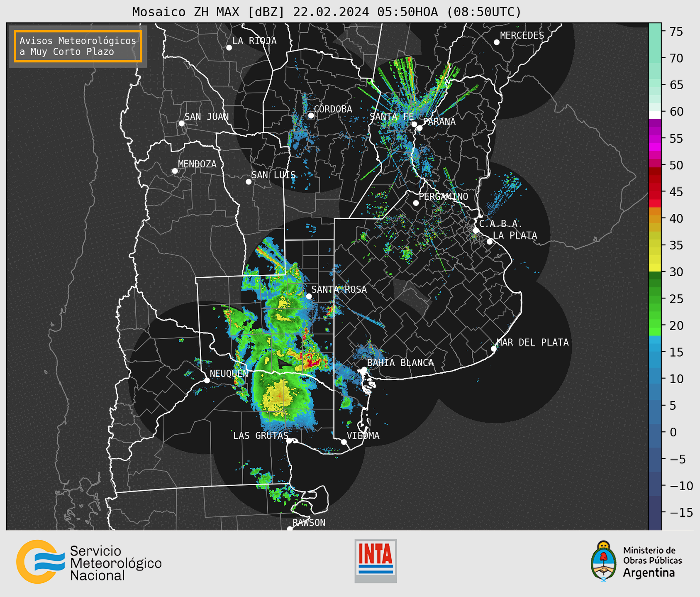Viewport: 700px width, 597px height.
Task: Click the LA RIOJA city marker dot
Action: click(229, 48)
